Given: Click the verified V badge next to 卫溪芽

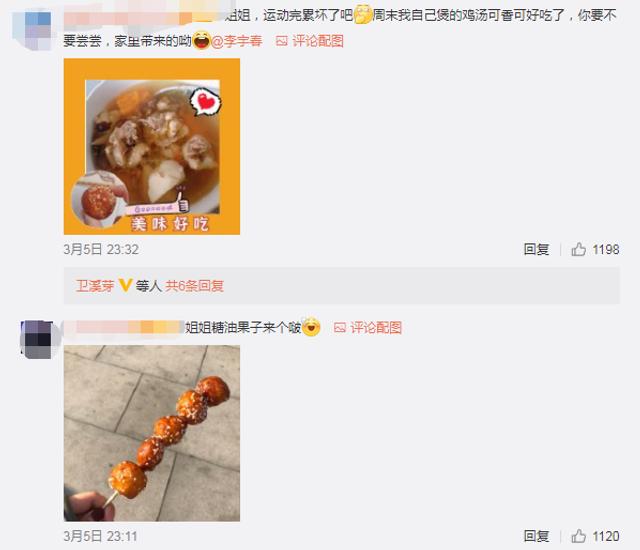Looking at the screenshot, I should coord(125,285).
